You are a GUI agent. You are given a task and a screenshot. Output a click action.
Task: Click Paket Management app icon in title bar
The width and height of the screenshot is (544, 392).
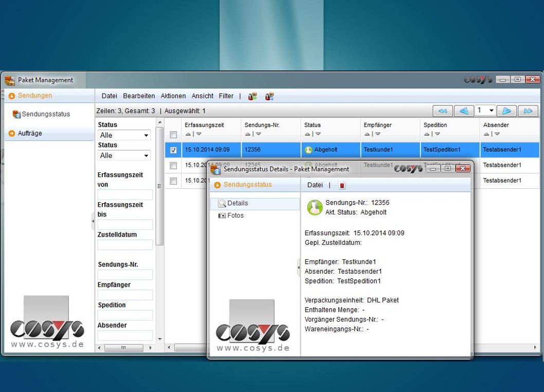pyautogui.click(x=10, y=80)
